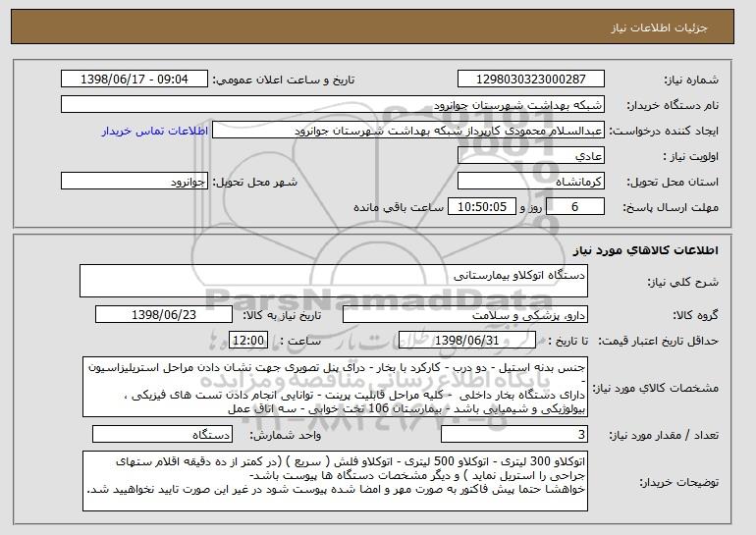Select the شماره نیاز field 1298030323000287

[531, 80]
